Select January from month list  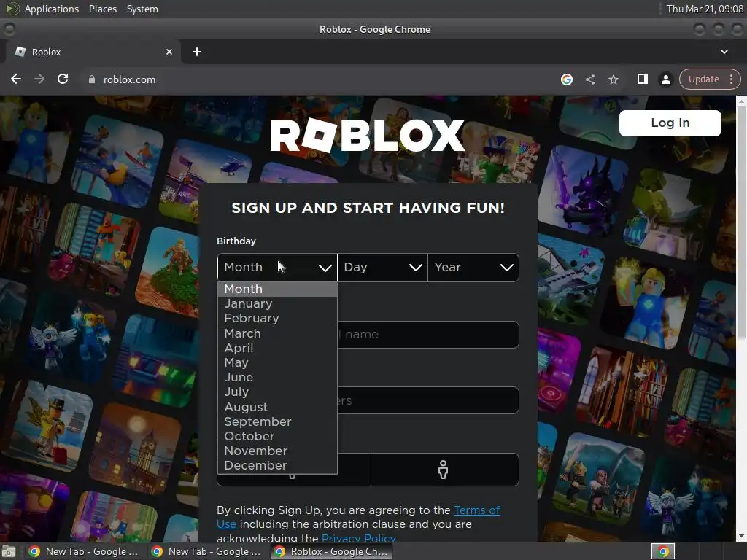click(277, 304)
